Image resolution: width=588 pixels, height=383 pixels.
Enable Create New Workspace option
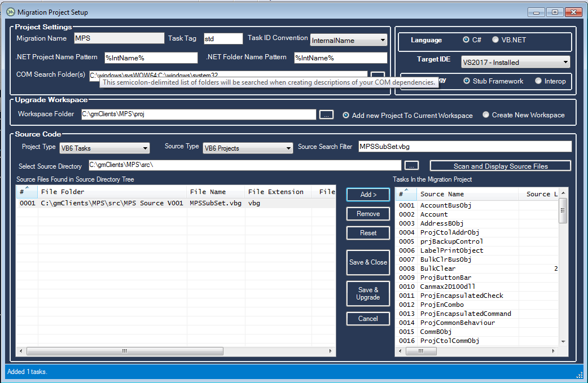click(x=486, y=115)
